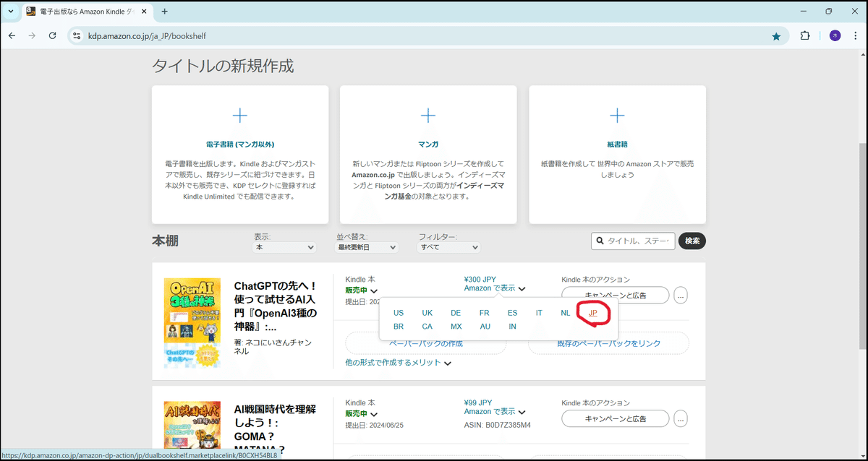
Task: Select CA marketplace link
Action: (427, 327)
